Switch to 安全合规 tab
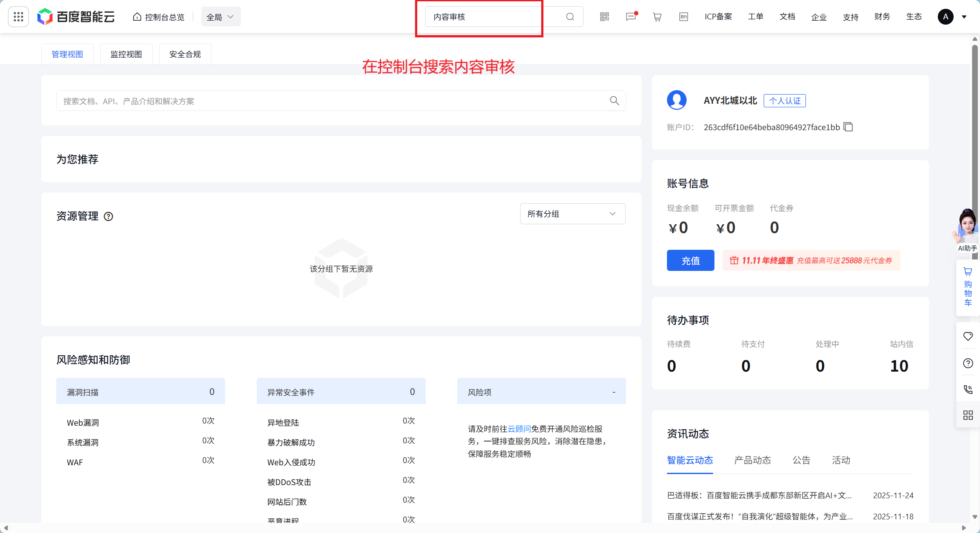The width and height of the screenshot is (980, 533). click(x=185, y=54)
